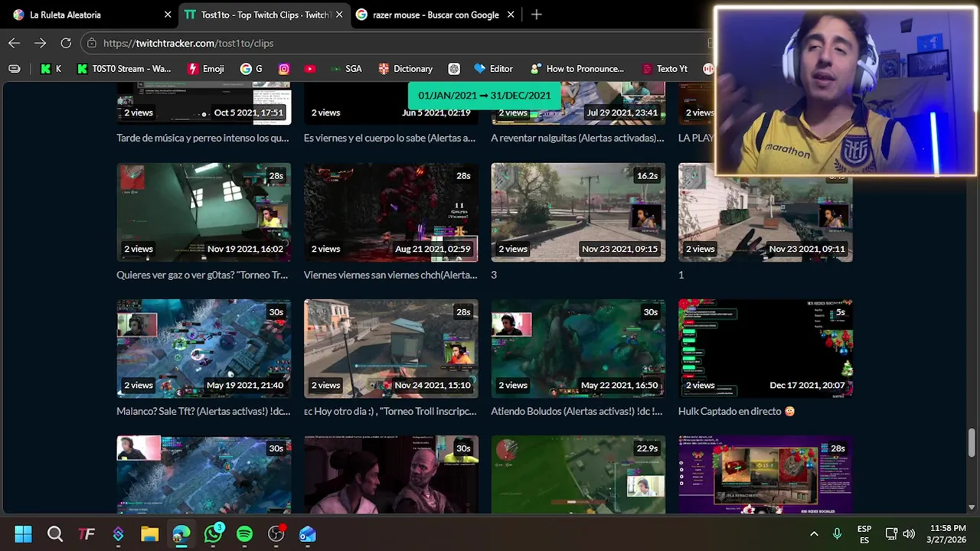The height and width of the screenshot is (551, 980).
Task: Open clip thumbnail dated Dec 17 2021, 20:07
Action: (x=765, y=349)
